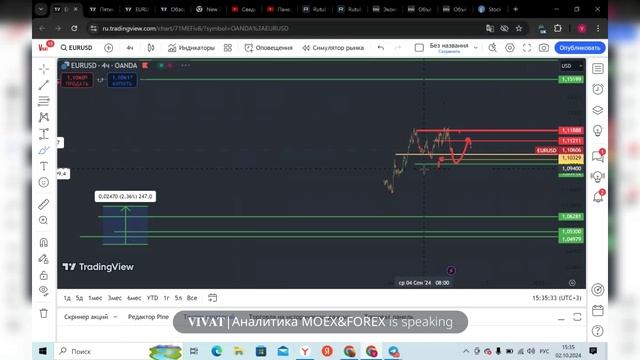The width and height of the screenshot is (640, 360).
Task: Minimize the bottom panel
Action: click(x=561, y=318)
